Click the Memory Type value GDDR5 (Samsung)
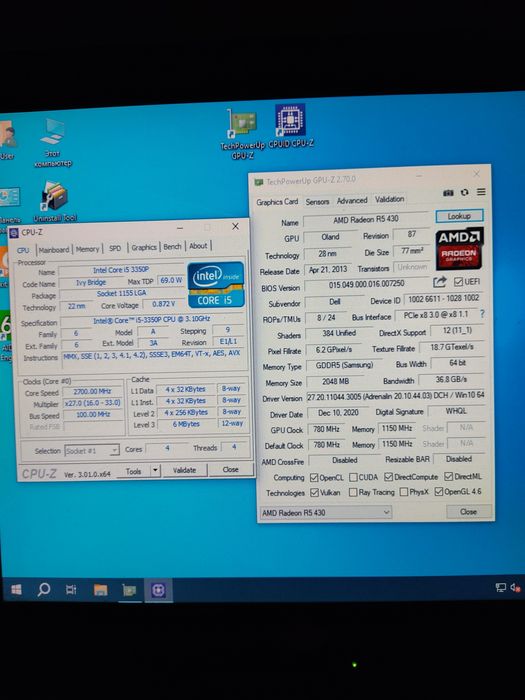525x700 pixels. [x=344, y=365]
